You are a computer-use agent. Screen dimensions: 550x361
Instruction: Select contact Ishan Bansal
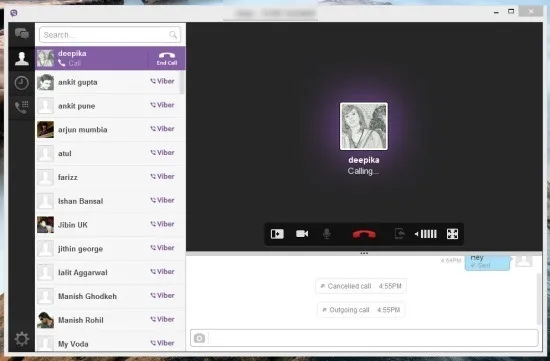point(110,201)
